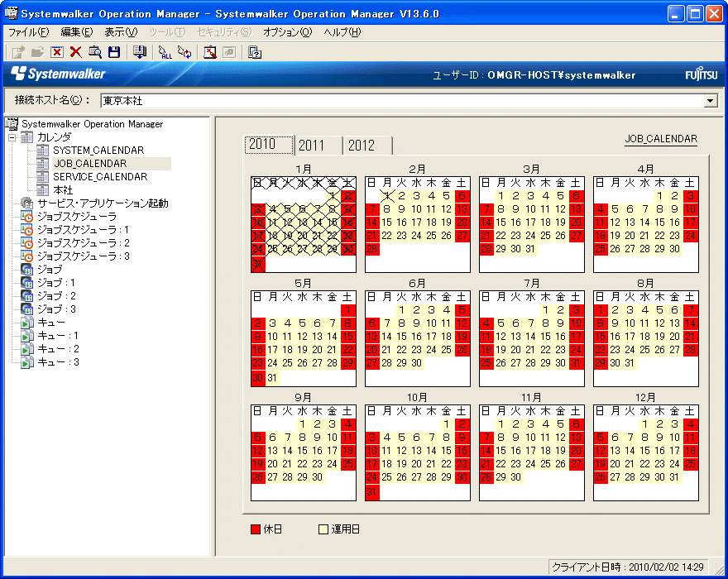The height and width of the screenshot is (579, 728).
Task: Click day 31 in the 12月 calendar
Action: [x=674, y=477]
